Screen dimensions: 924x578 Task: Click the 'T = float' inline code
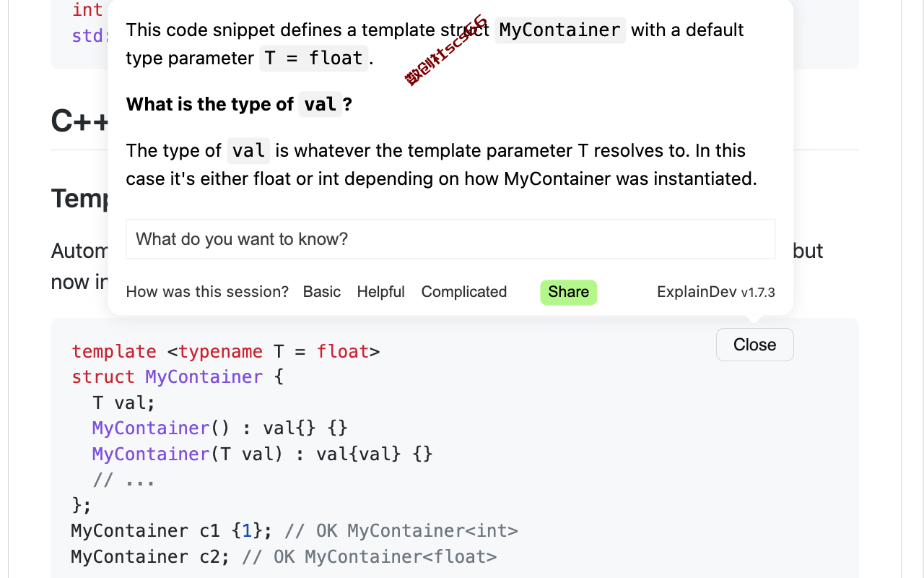click(314, 58)
